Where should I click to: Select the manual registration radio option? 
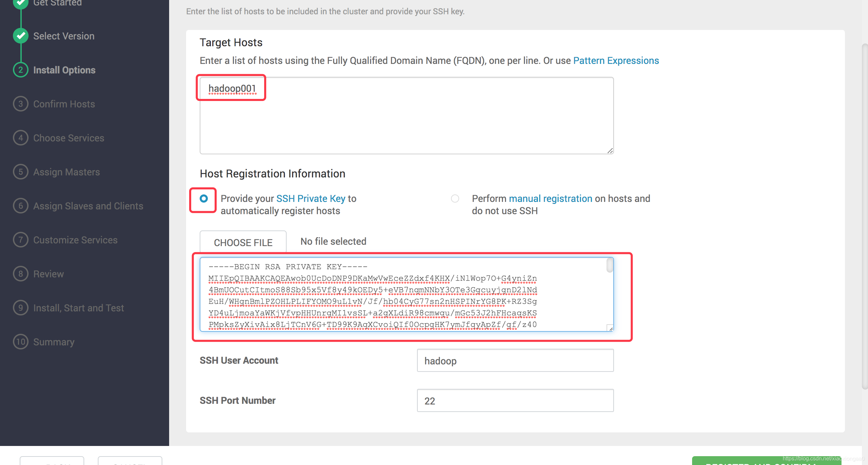tap(455, 199)
